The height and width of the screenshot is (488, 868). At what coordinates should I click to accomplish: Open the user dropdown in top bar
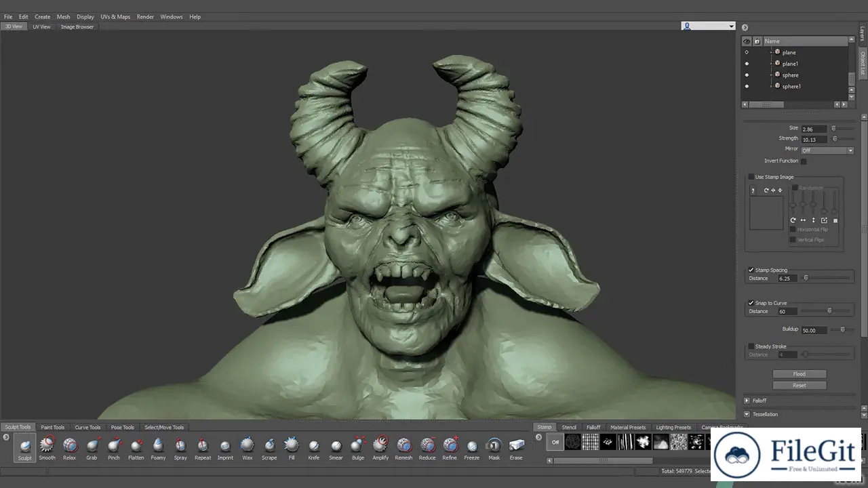[x=708, y=26]
